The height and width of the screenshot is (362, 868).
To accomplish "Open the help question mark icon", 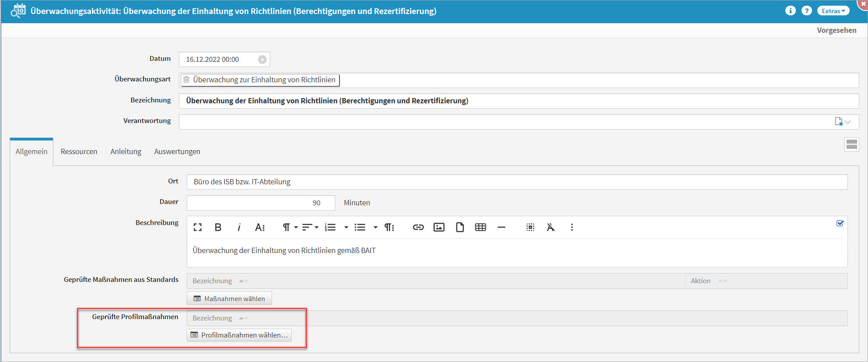I will pyautogui.click(x=806, y=11).
